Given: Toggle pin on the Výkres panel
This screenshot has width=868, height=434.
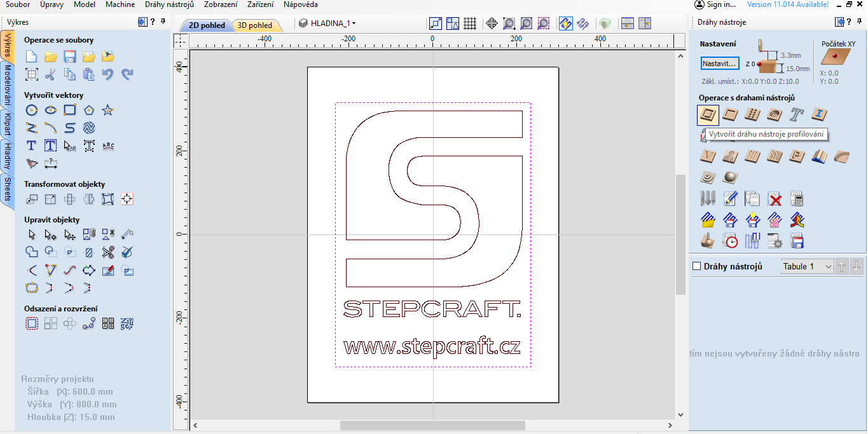Looking at the screenshot, I should [x=163, y=22].
